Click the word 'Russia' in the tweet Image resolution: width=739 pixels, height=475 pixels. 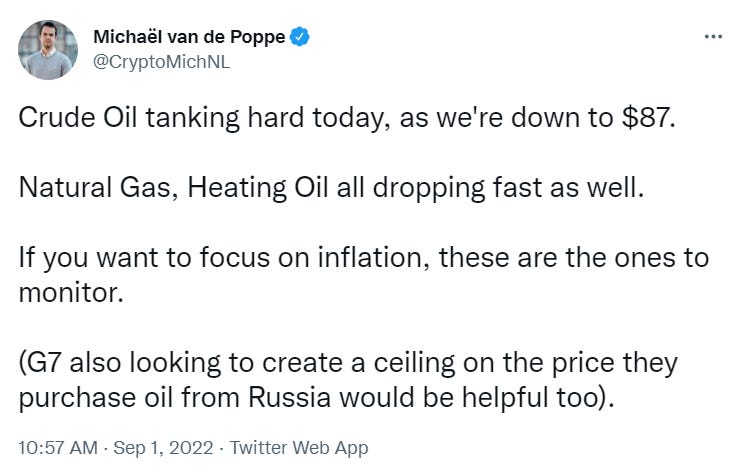pos(289,398)
